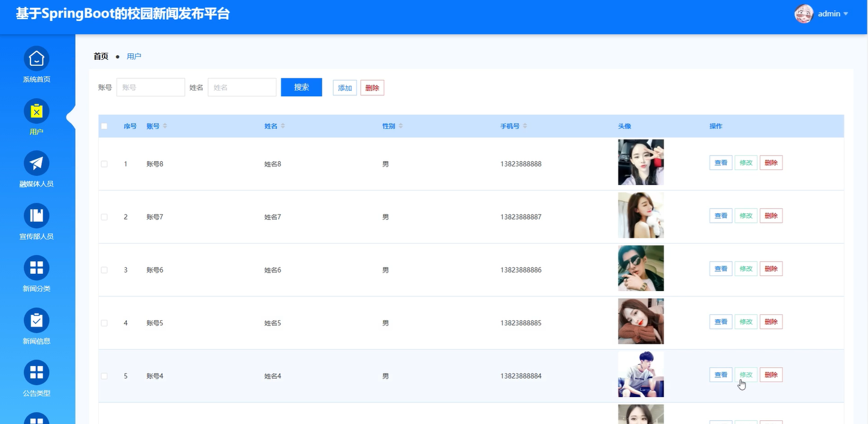Click the 头像 column header
Image resolution: width=868 pixels, height=424 pixels.
(625, 126)
